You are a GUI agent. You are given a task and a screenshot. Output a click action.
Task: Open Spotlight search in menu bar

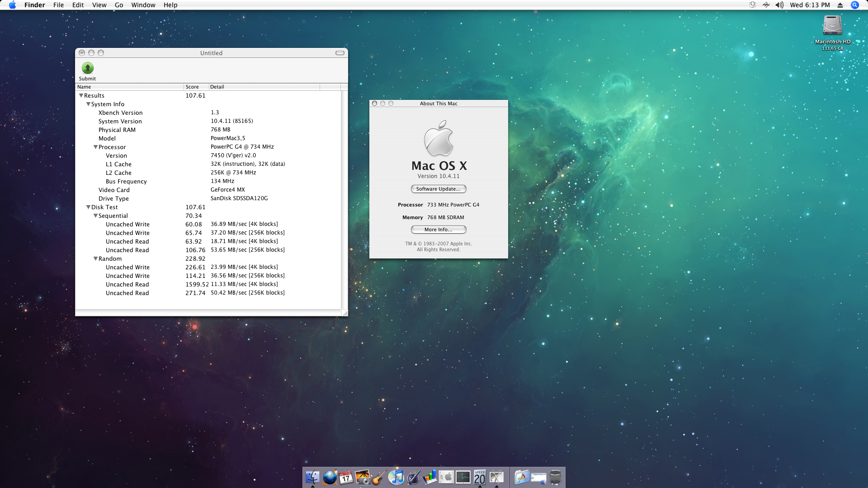coord(854,5)
